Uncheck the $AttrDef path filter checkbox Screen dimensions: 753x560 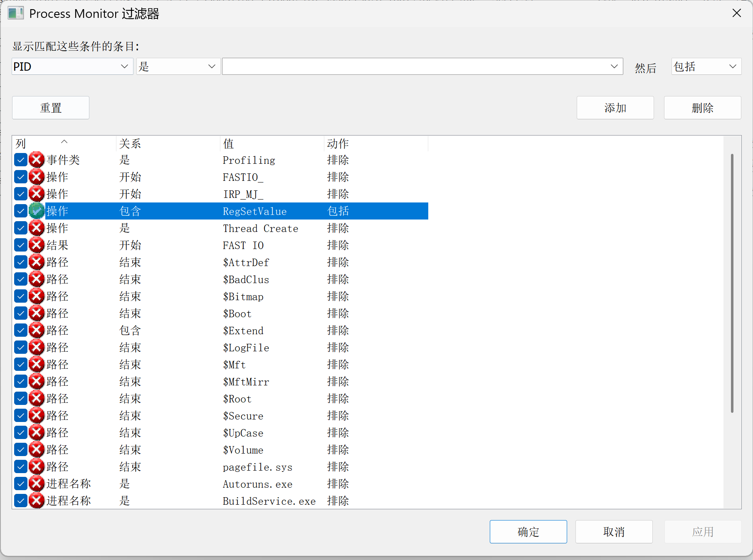point(21,262)
